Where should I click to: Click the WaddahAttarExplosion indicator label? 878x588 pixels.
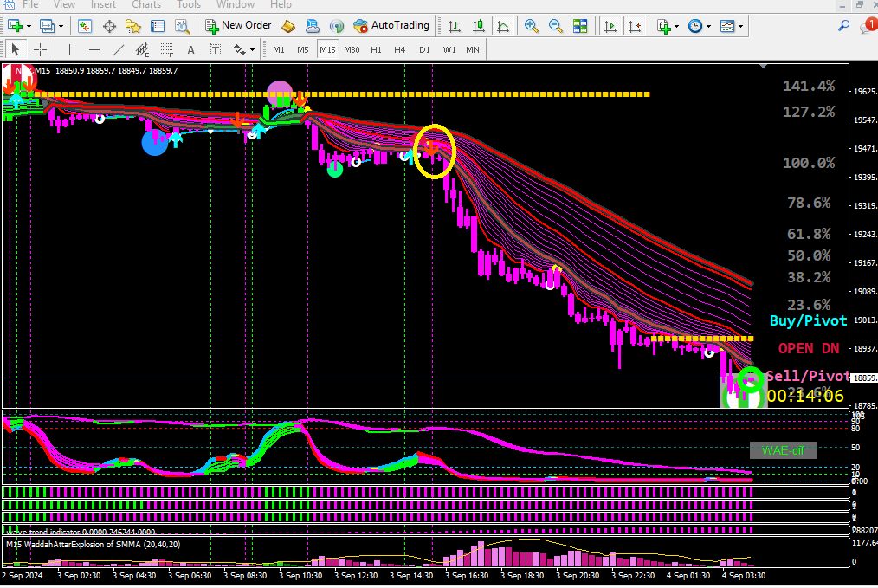coord(93,545)
